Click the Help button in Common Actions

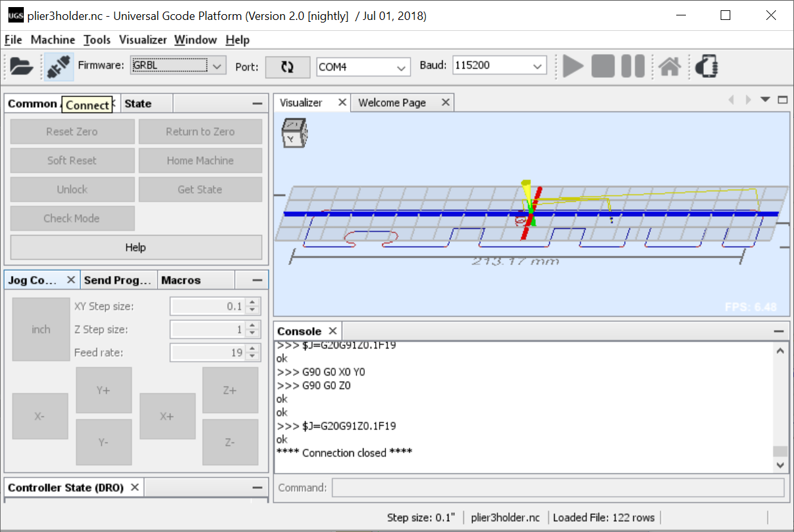pos(136,247)
